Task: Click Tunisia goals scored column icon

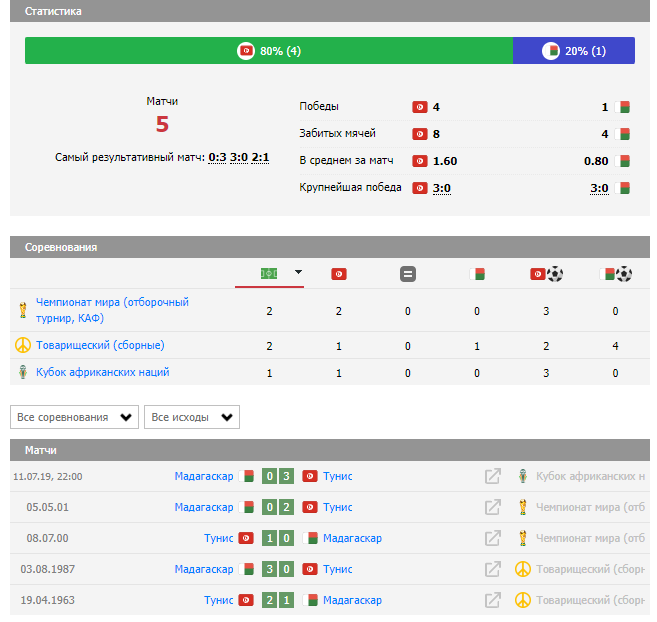Action: 546,274
